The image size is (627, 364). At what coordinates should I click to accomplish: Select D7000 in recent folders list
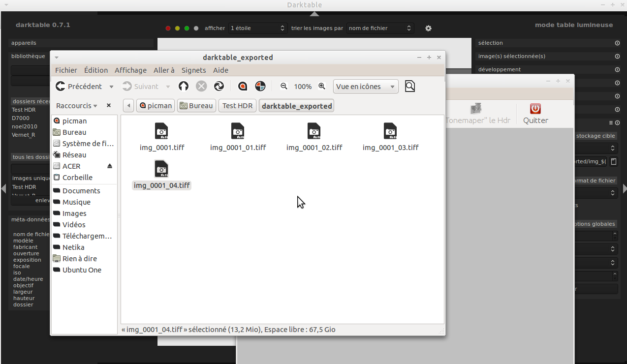(21, 118)
